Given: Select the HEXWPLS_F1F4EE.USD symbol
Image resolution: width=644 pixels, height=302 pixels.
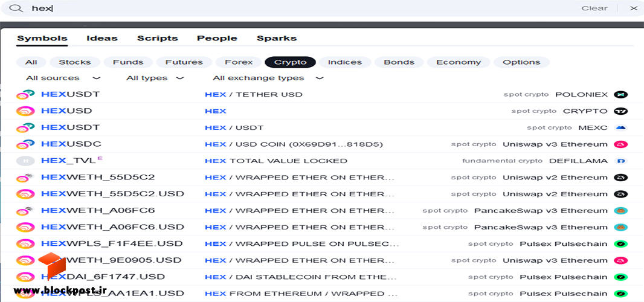Looking at the screenshot, I should tap(112, 243).
